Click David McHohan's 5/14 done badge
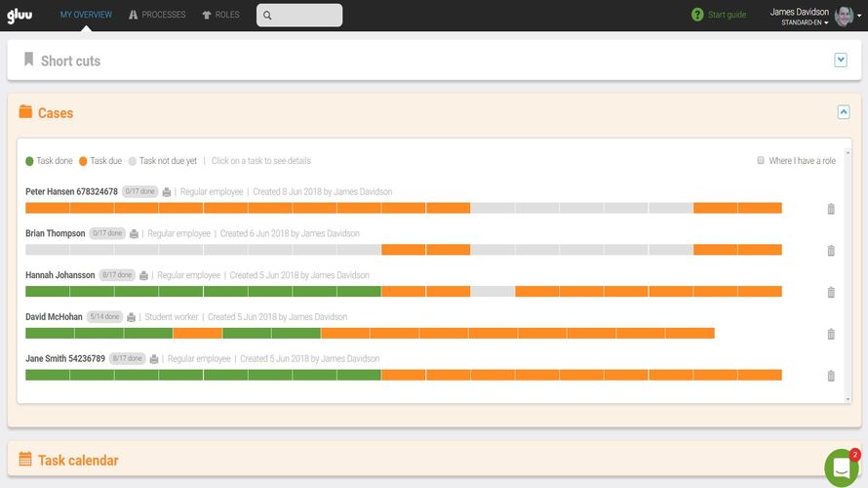 point(104,316)
